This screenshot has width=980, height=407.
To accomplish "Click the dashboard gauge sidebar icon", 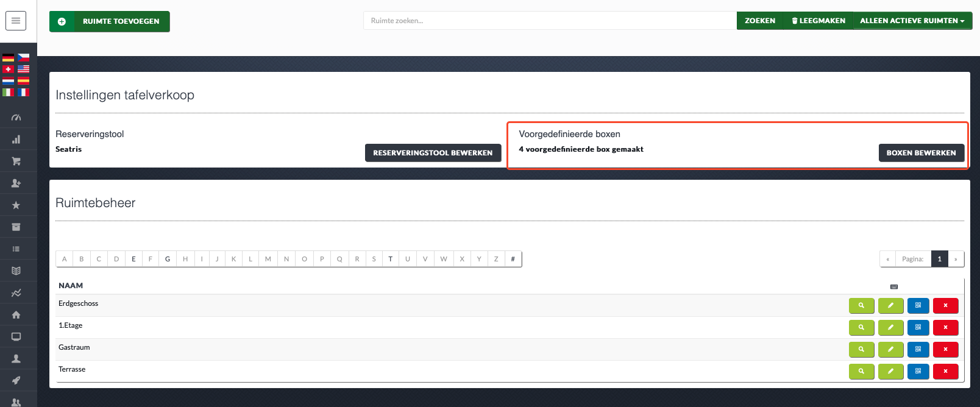I will coord(16,118).
